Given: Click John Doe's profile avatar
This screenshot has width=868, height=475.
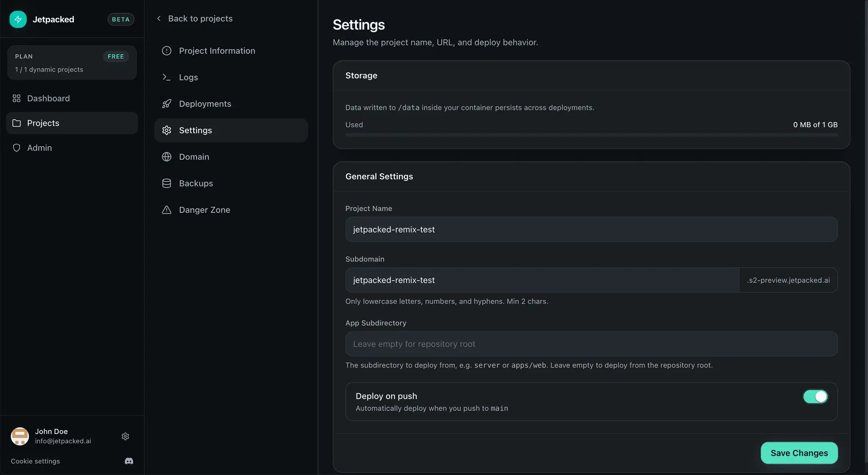Looking at the screenshot, I should click(19, 436).
